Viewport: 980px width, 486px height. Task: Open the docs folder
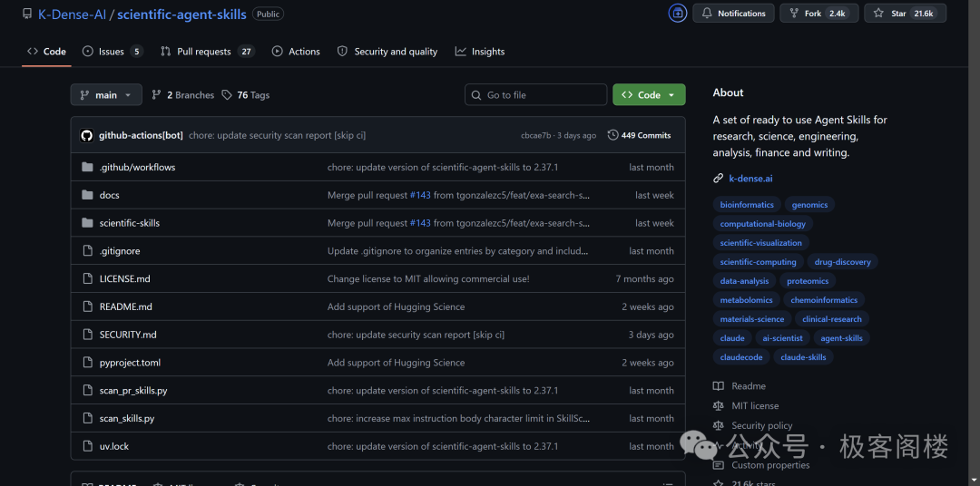[110, 195]
